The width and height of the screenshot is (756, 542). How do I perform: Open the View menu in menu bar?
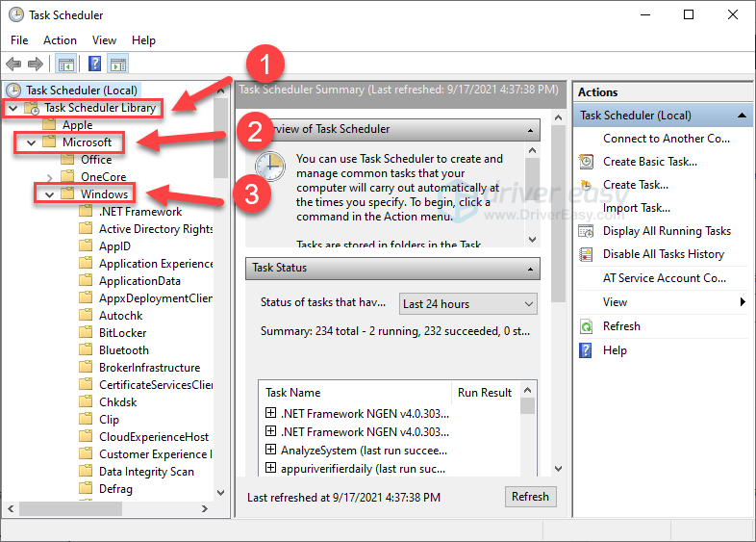pyautogui.click(x=104, y=40)
